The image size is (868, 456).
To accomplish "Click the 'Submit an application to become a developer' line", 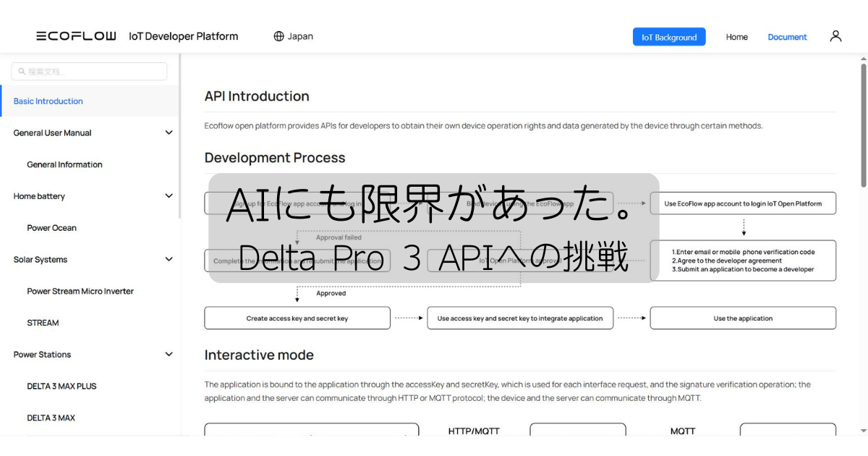I will (x=743, y=269).
